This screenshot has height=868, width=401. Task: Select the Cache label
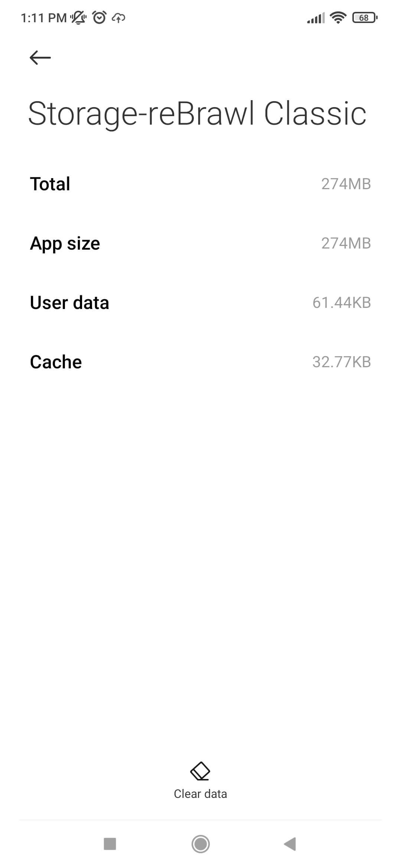click(x=56, y=362)
